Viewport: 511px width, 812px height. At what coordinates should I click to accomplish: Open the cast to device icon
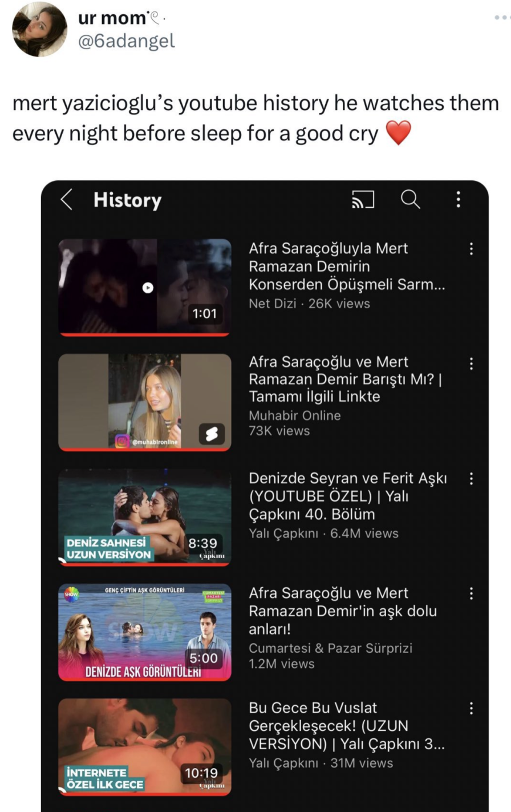tap(363, 200)
